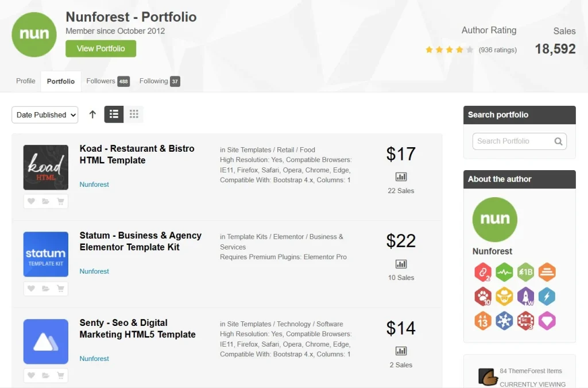
Task: Open the Date Published sort dropdown
Action: [45, 115]
